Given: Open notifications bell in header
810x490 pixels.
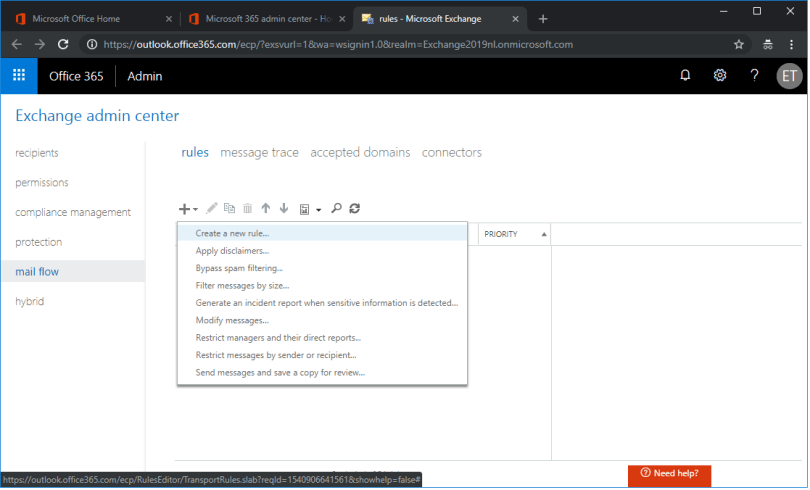Looking at the screenshot, I should (x=685, y=76).
